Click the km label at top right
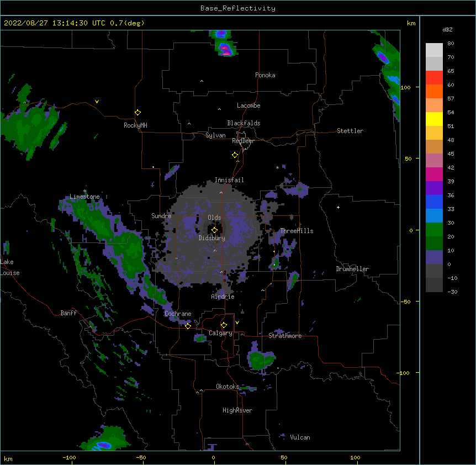Screen dimensions: 476x465 [x=411, y=23]
